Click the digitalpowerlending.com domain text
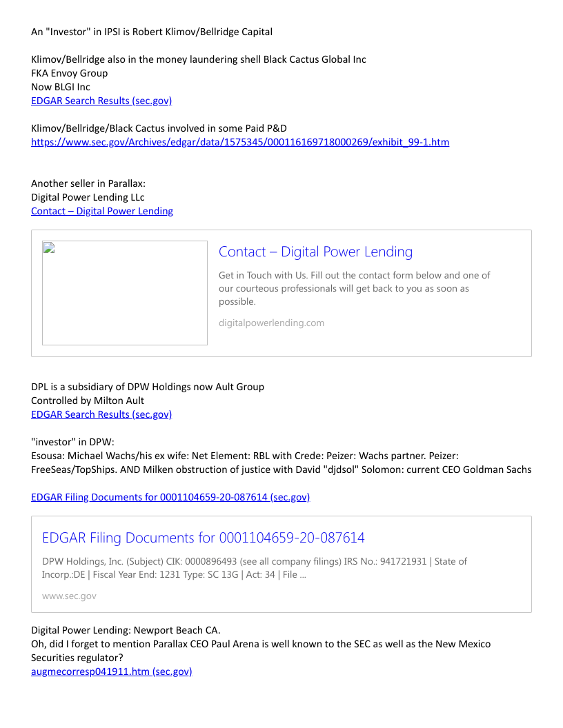The height and width of the screenshot is (728, 563). (271, 323)
